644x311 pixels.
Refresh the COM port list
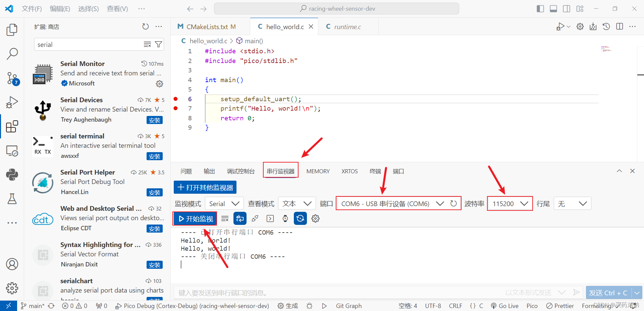(453, 203)
